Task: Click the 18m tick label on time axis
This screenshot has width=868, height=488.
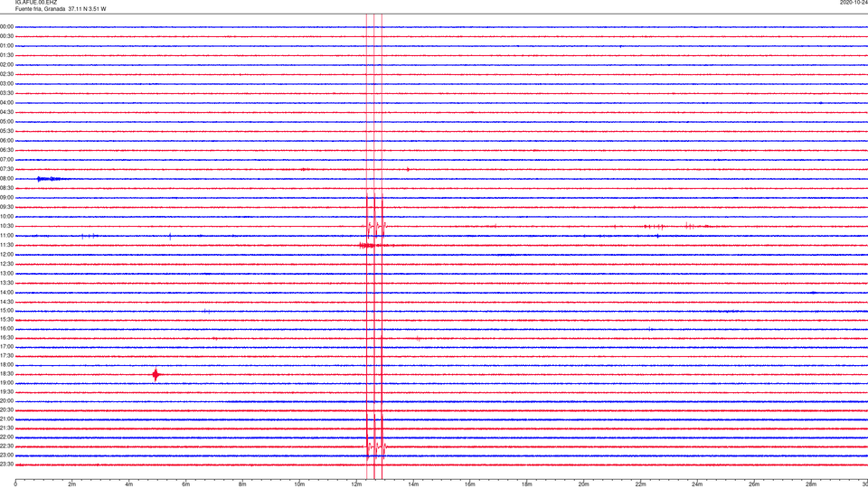Action: click(526, 484)
